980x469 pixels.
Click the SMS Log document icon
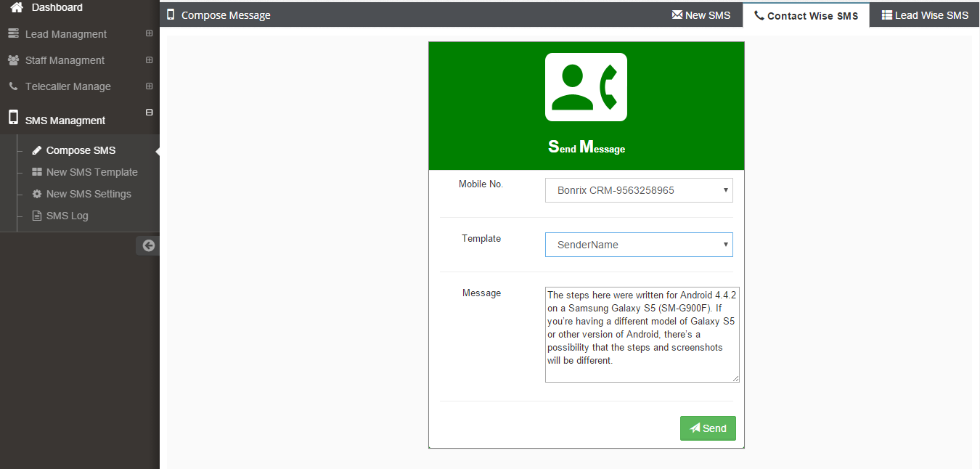37,216
